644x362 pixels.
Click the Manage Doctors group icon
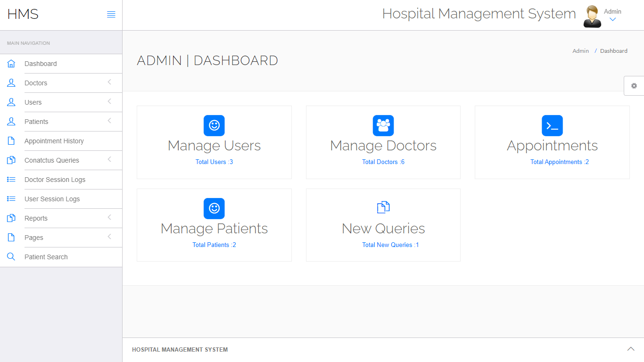(x=383, y=126)
